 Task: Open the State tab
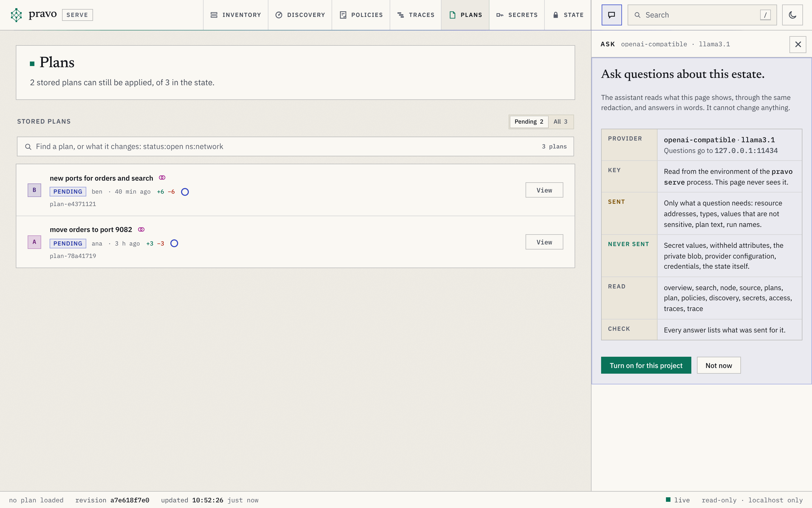(568, 15)
